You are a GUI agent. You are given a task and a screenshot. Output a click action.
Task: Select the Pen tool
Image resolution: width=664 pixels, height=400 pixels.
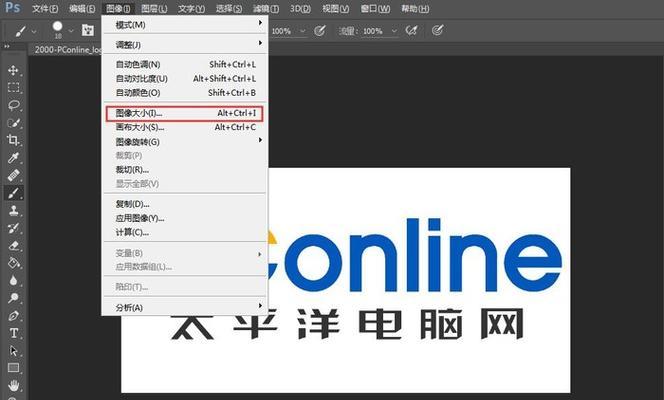(13, 316)
